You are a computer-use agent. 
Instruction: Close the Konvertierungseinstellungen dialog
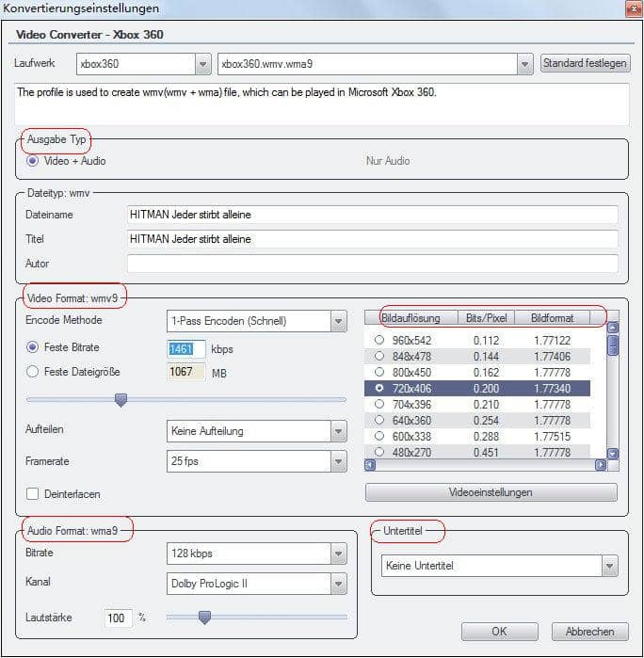pos(634,8)
